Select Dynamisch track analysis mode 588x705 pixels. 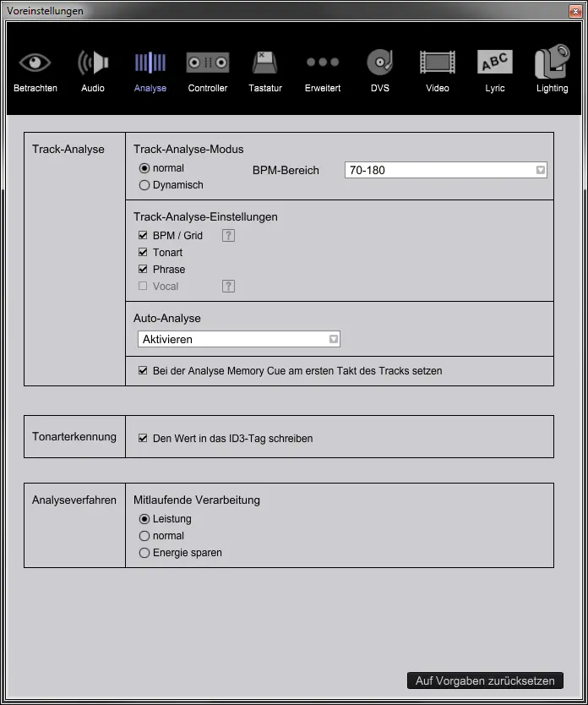pyautogui.click(x=144, y=185)
